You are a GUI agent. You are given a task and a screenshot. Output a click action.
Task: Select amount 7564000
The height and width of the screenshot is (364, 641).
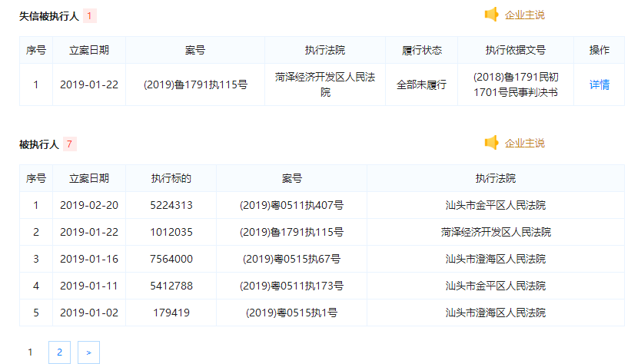pos(171,259)
